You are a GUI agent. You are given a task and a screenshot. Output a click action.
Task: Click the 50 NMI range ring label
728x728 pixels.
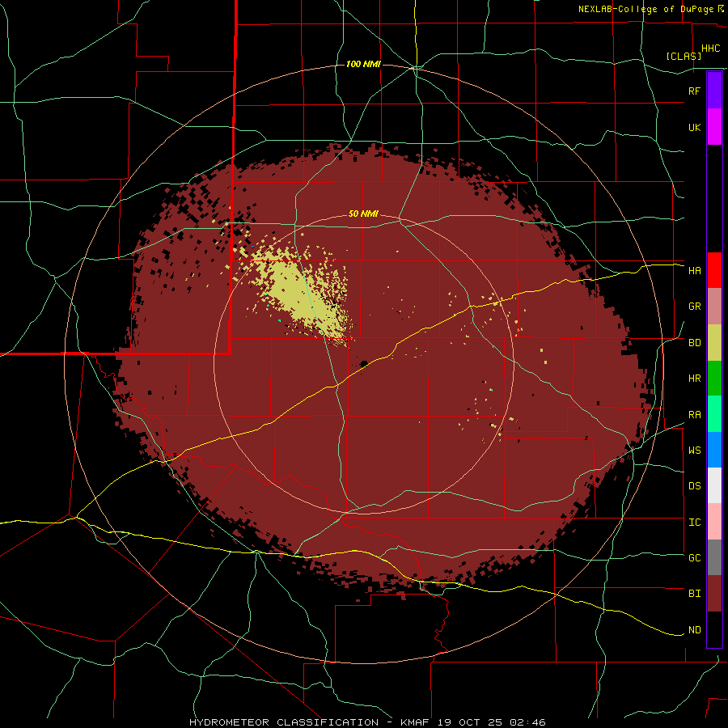click(363, 214)
